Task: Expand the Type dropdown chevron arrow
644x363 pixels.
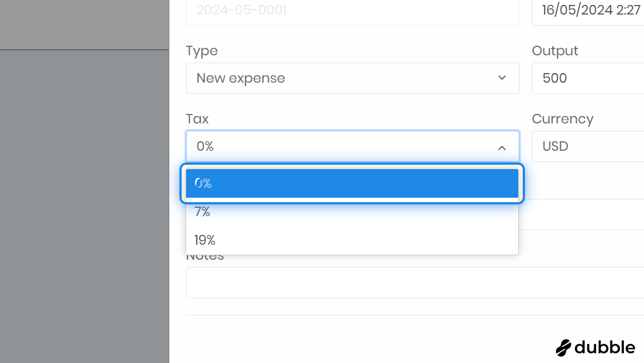Action: [501, 78]
